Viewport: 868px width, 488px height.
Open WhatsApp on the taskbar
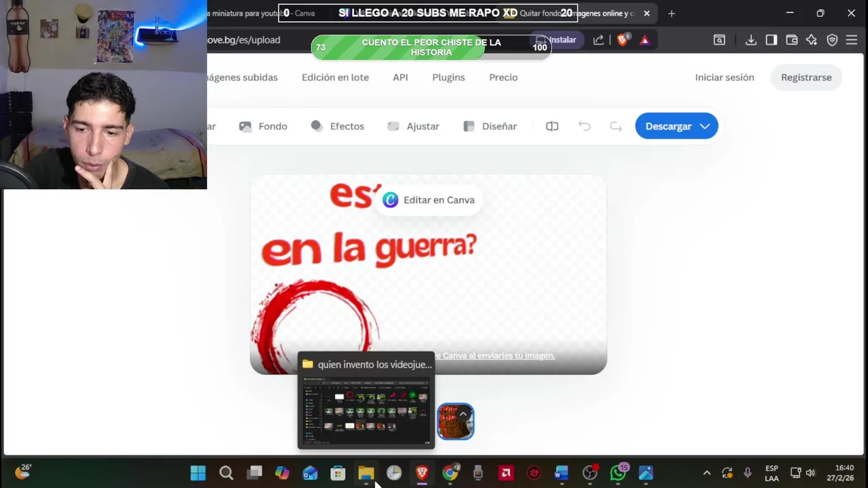click(x=618, y=473)
